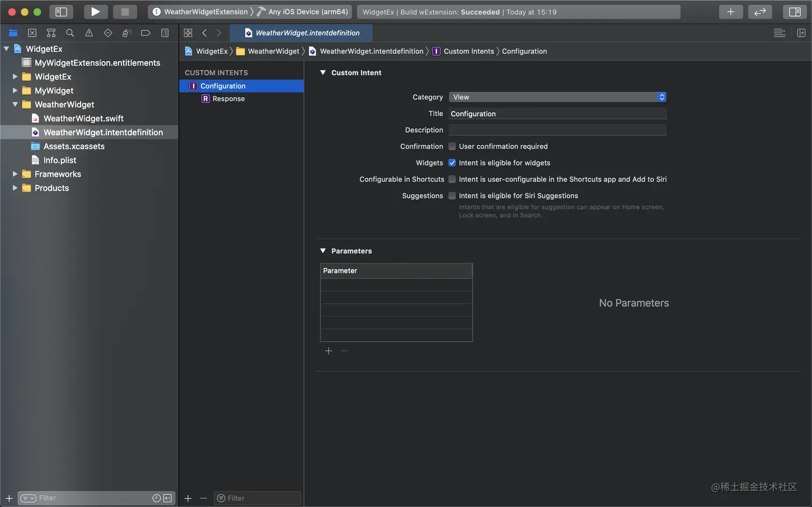Collapse the Custom Intent section
Screen dimensions: 812x507
tap(323, 73)
